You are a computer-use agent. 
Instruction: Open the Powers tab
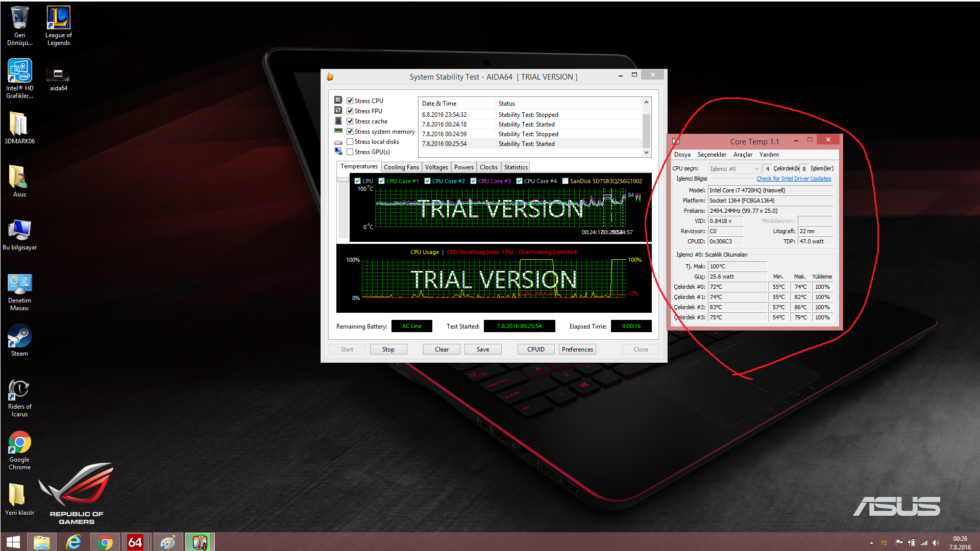point(464,167)
